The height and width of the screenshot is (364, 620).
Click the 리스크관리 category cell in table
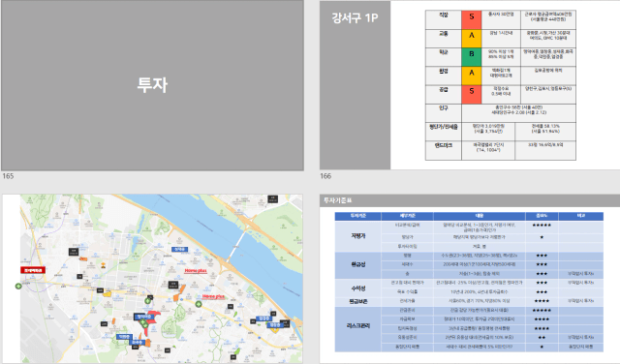click(x=357, y=326)
